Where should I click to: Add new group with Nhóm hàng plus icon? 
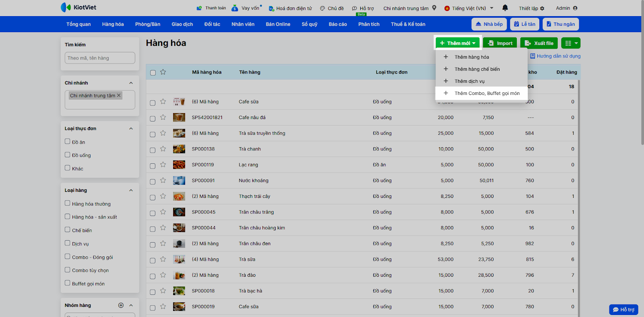tap(121, 305)
